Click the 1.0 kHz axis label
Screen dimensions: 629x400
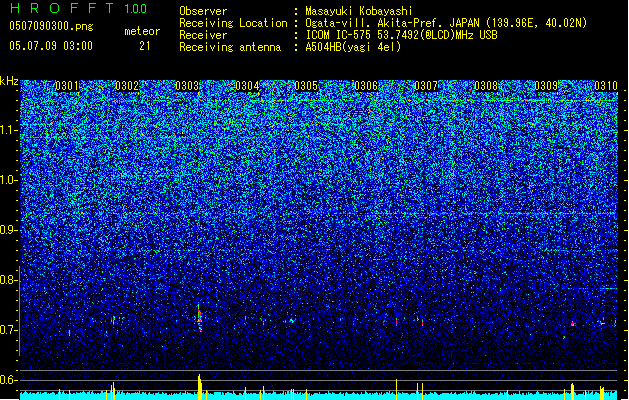click(x=9, y=180)
